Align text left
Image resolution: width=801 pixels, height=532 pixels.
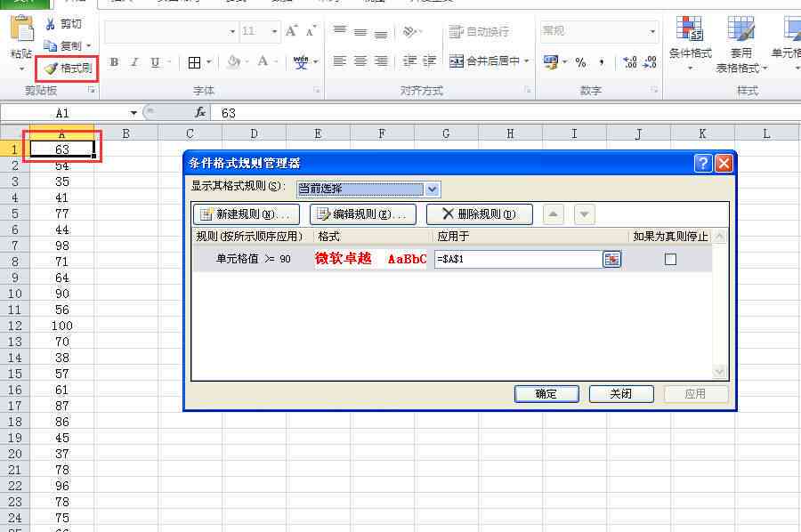pyautogui.click(x=340, y=61)
